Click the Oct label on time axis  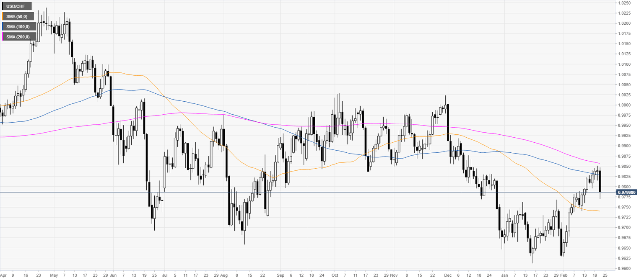(x=335, y=276)
